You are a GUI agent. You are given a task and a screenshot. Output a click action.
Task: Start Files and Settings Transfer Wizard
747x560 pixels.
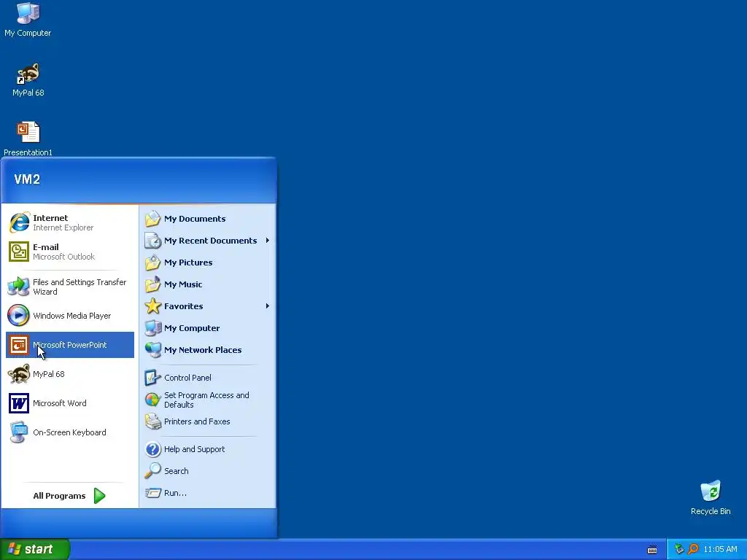[x=70, y=287]
